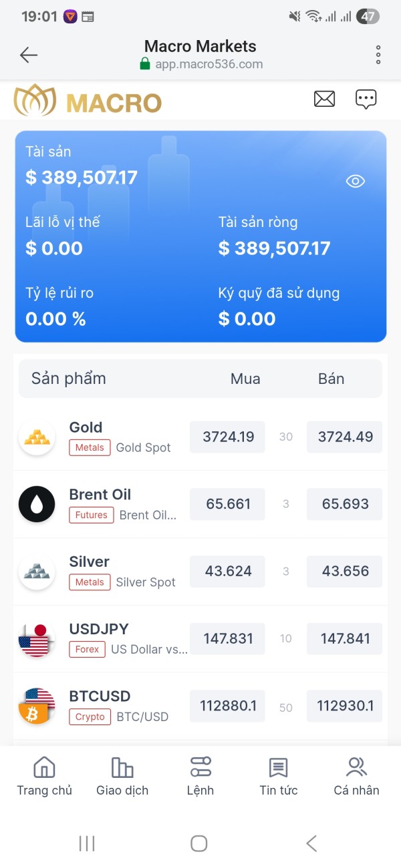Open the mail envelope inbox icon

(x=324, y=99)
